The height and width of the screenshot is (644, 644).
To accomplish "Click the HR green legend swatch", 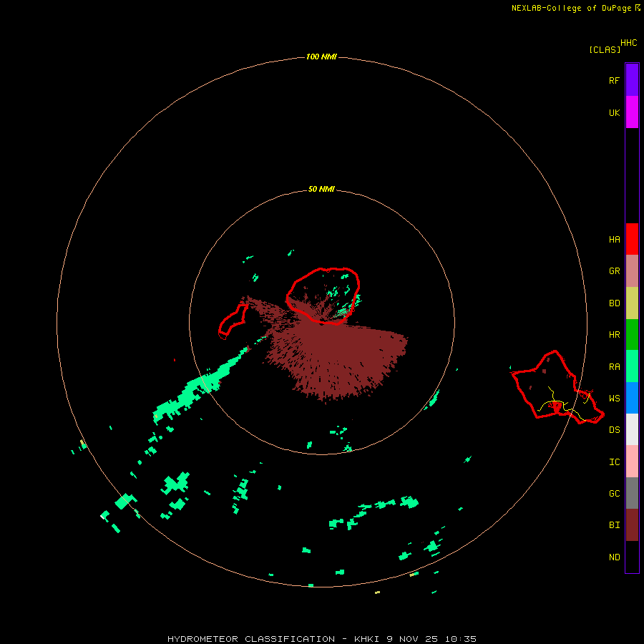I will click(x=632, y=335).
